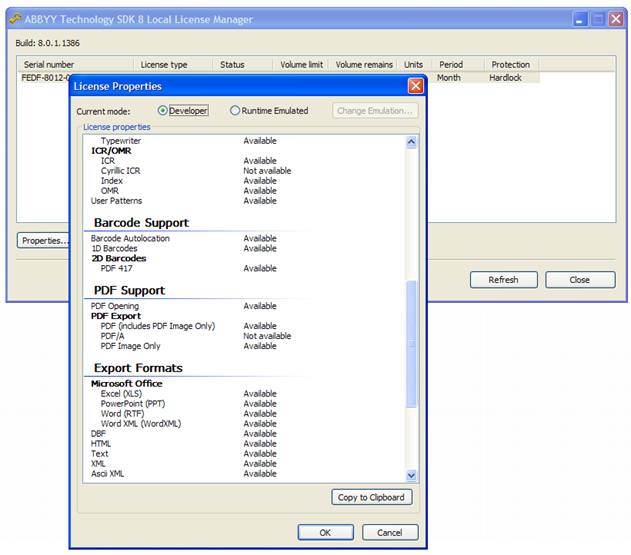This screenshot has width=631, height=555.
Task: Copy license properties to clipboard
Action: pos(371,497)
